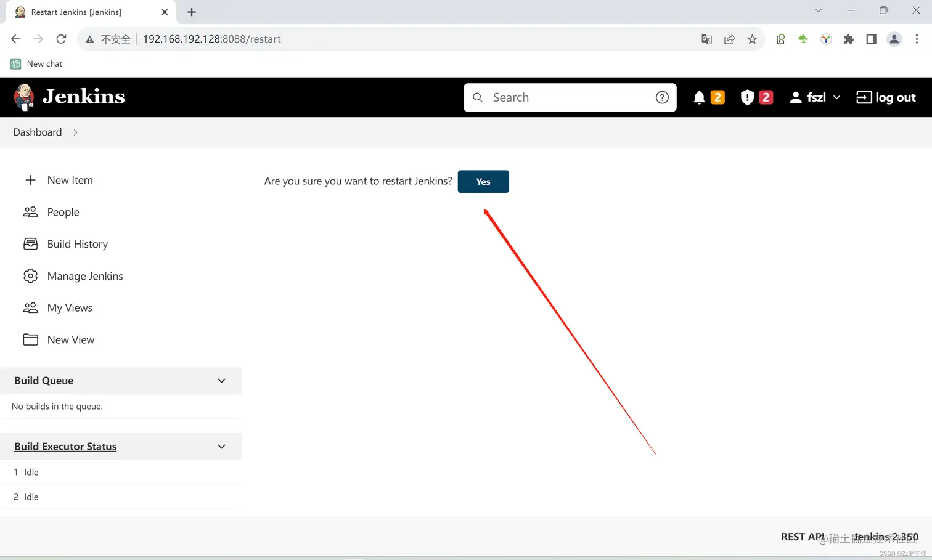Open a new browser tab
The width and height of the screenshot is (932, 560).
(x=192, y=12)
